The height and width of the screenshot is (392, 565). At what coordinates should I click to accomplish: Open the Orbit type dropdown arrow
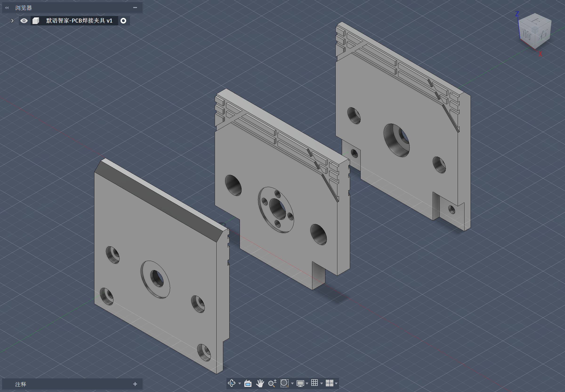tap(240, 383)
